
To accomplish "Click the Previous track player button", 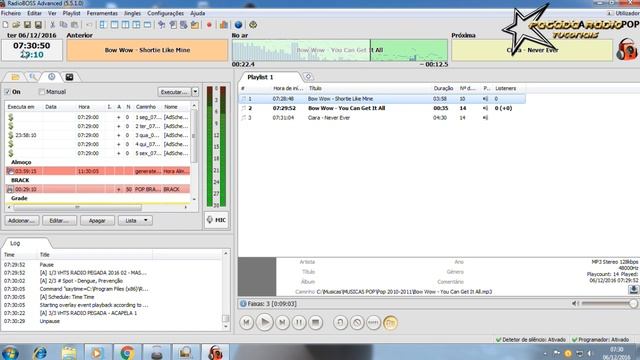I will pyautogui.click(x=247, y=322).
